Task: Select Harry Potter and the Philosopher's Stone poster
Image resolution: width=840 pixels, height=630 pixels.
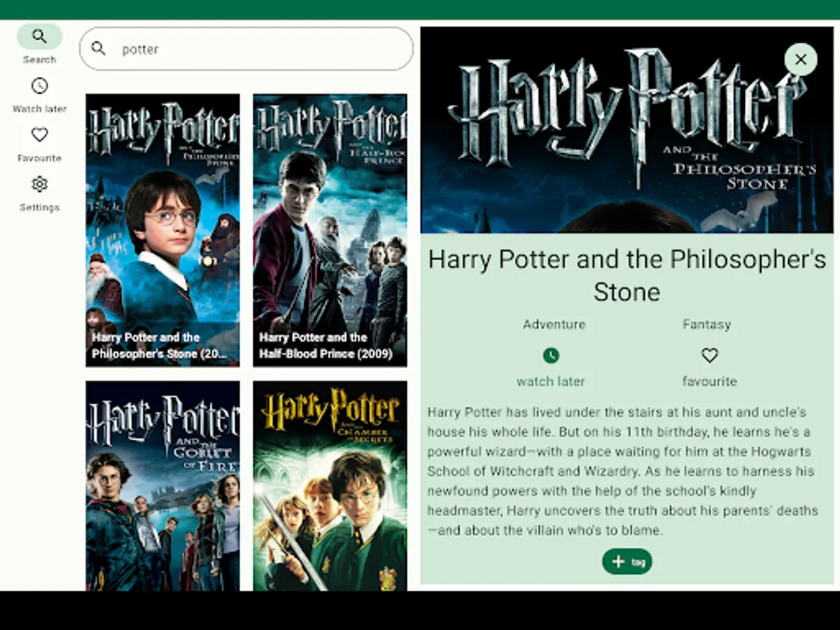Action: (x=162, y=230)
